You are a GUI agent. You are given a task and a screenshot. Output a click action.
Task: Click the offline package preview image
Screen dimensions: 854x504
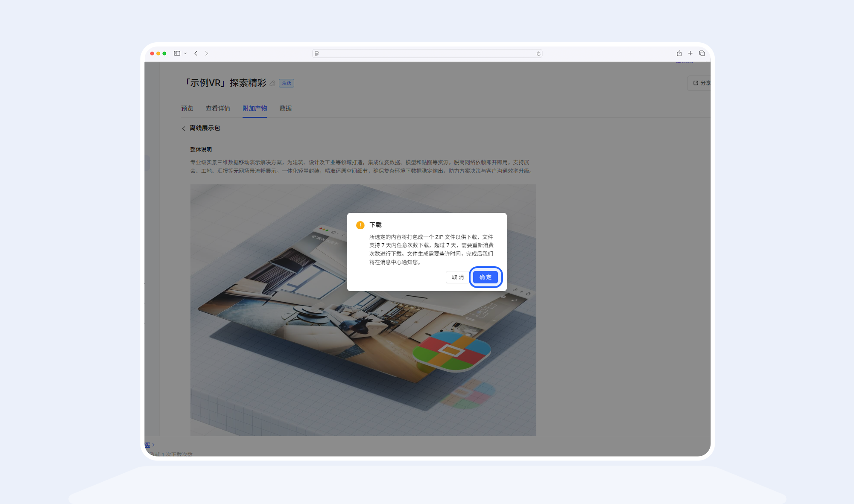coord(363,310)
